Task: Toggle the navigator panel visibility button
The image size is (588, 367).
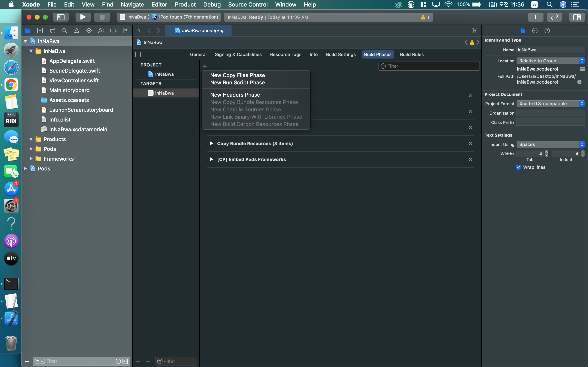Action: [x=61, y=17]
